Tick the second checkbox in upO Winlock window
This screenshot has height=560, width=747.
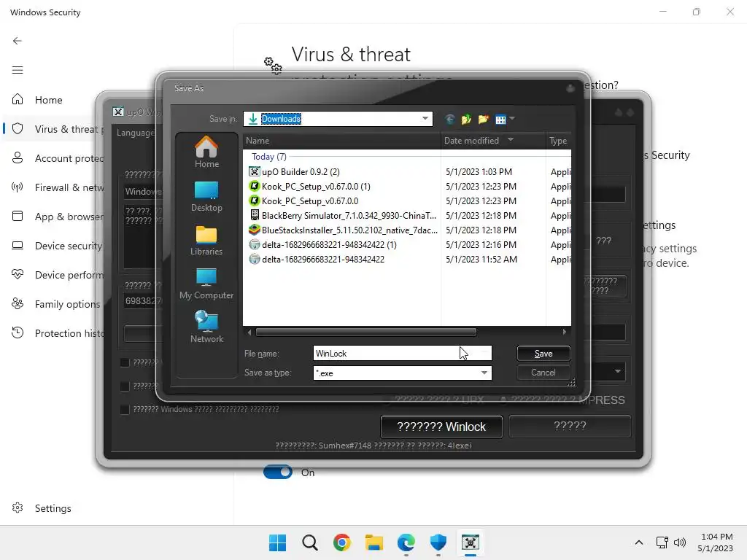pyautogui.click(x=125, y=386)
